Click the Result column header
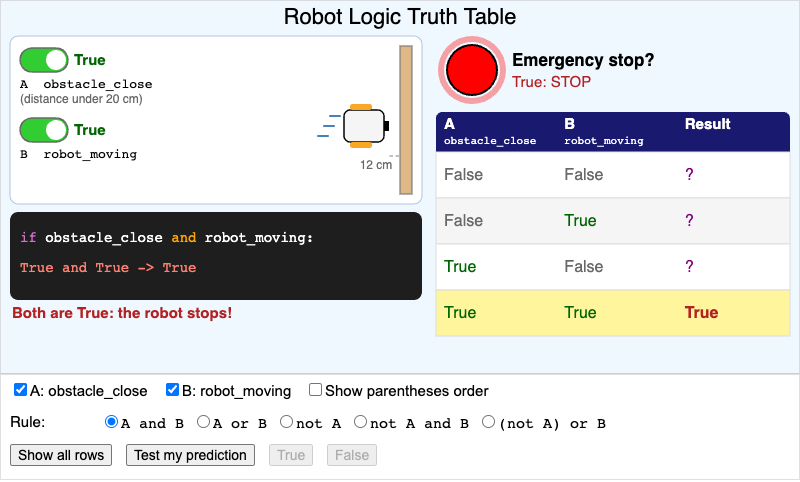This screenshot has width=800, height=482. tap(707, 124)
